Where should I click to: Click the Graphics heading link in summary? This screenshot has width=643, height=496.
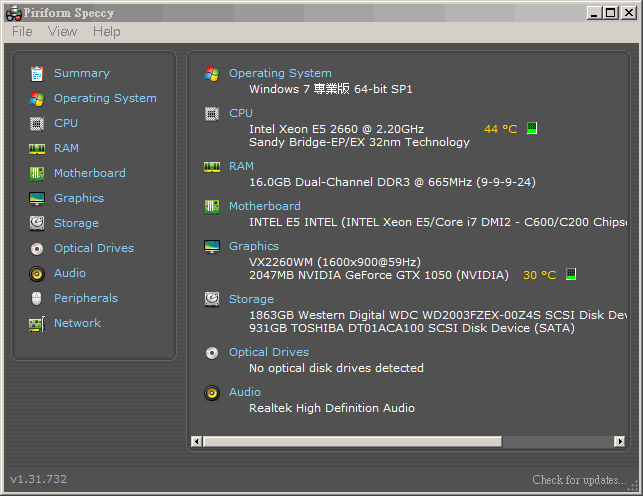[254, 246]
